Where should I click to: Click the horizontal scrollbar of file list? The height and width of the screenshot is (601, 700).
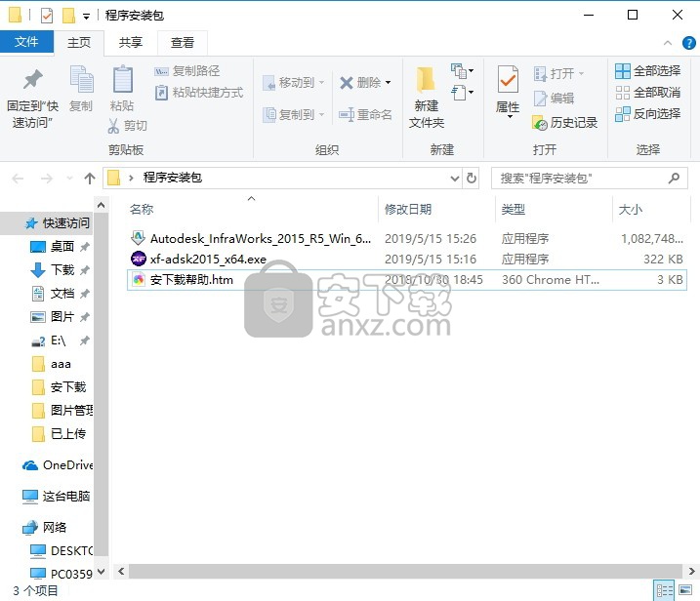[405, 571]
